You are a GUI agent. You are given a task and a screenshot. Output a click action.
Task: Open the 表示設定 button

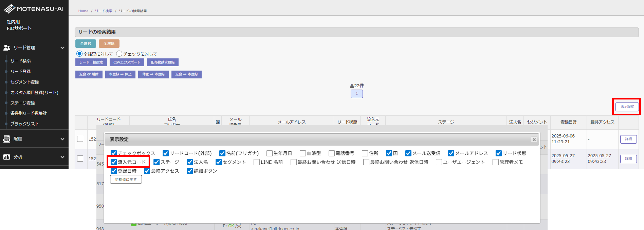pos(627,107)
